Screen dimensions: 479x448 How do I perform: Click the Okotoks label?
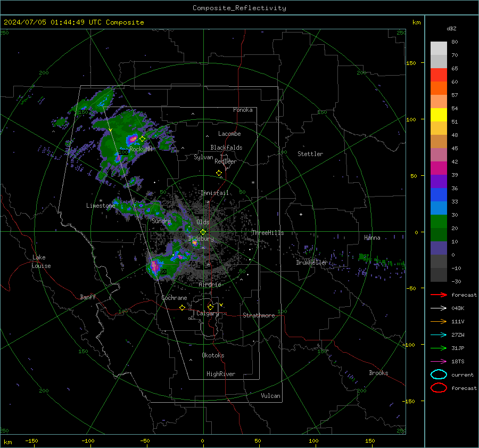coord(213,355)
